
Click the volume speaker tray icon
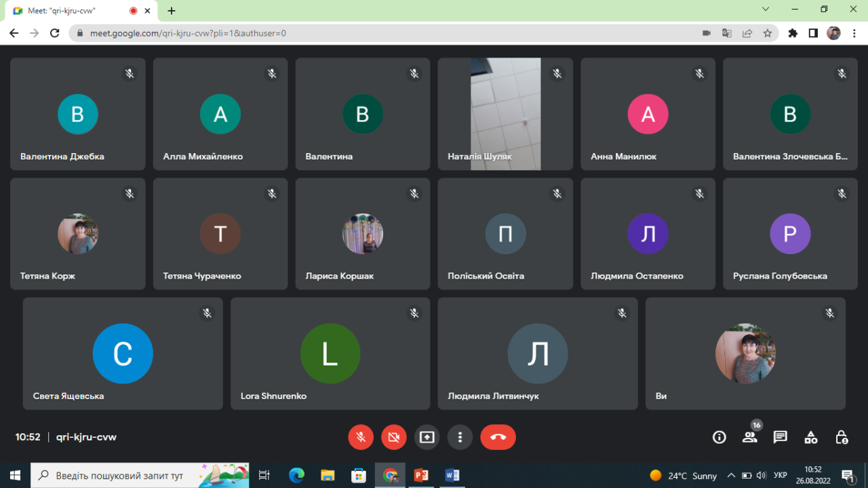tap(762, 475)
